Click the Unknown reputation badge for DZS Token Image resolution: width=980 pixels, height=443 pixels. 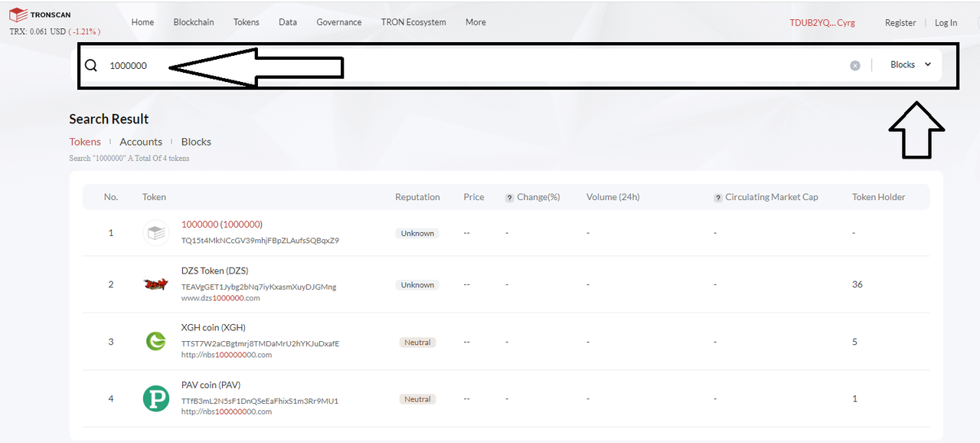pyautogui.click(x=417, y=284)
